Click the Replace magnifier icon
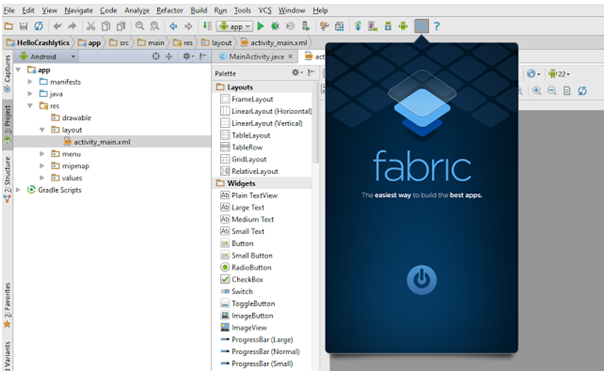The height and width of the screenshot is (373, 606). (x=154, y=26)
